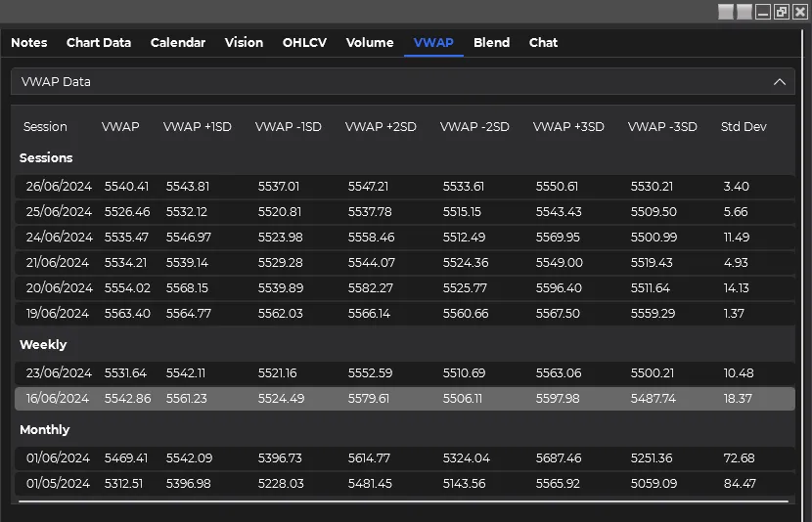Image resolution: width=812 pixels, height=522 pixels.
Task: Select the VWAP tab
Action: coord(433,42)
